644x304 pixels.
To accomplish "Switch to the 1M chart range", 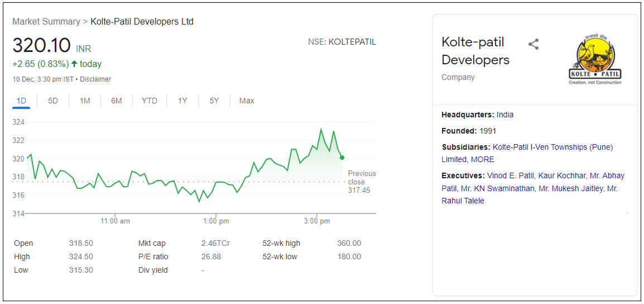I will (85, 101).
